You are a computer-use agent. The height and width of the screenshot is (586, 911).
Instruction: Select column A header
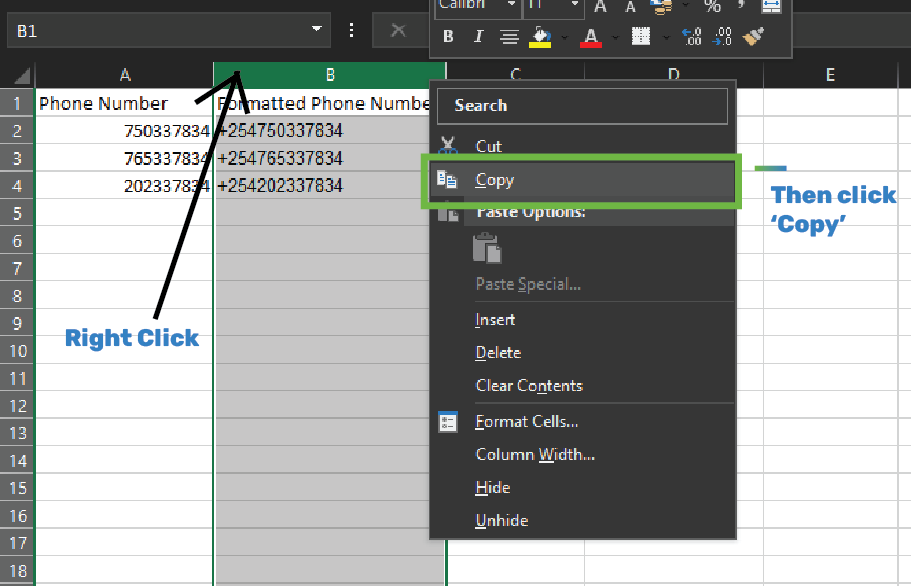(x=124, y=75)
